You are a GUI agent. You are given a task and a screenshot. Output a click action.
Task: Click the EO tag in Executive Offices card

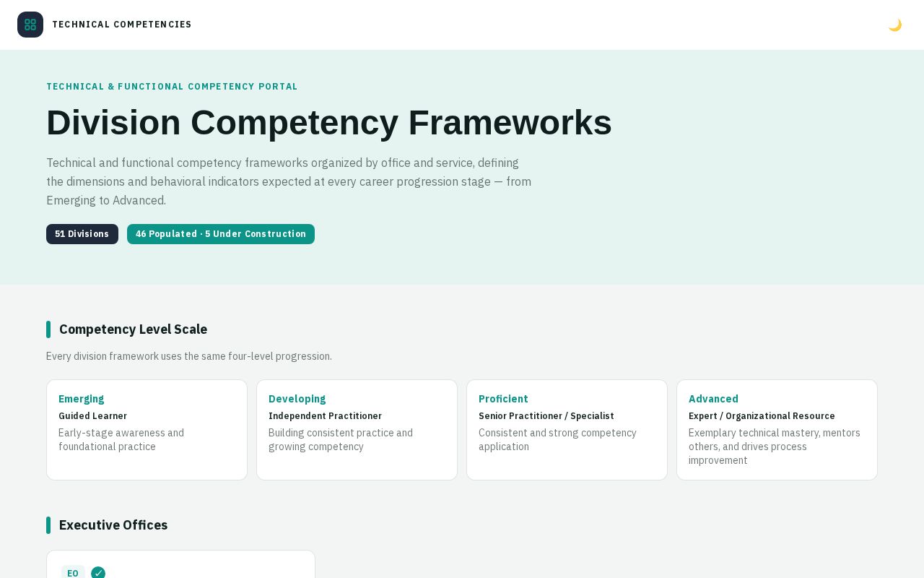[x=73, y=573]
